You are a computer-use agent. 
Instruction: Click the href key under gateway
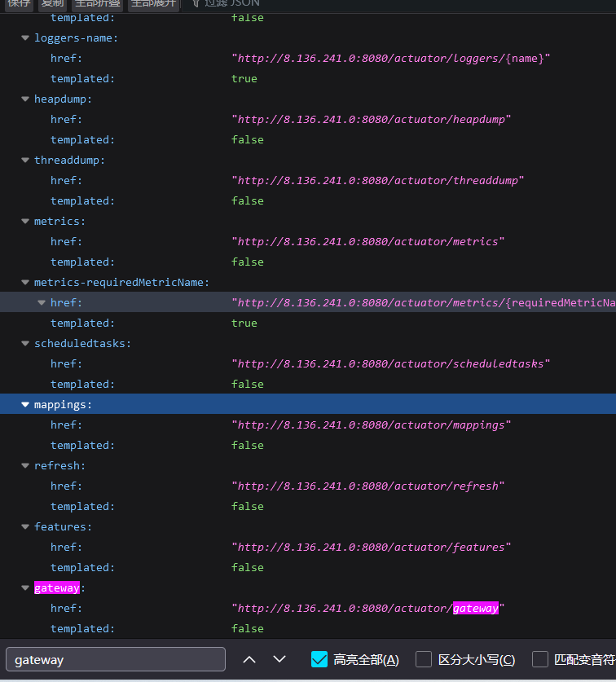tap(66, 609)
